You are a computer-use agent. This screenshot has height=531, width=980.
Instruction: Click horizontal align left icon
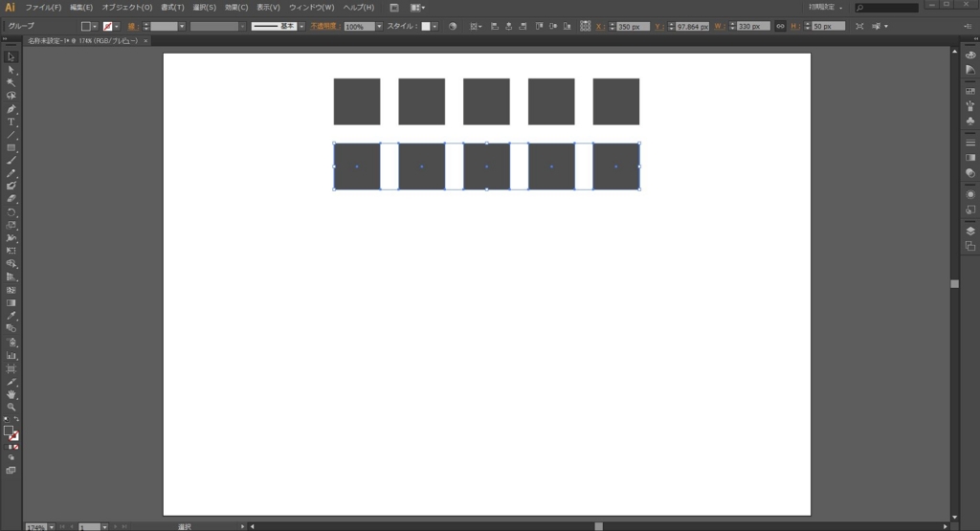(495, 26)
